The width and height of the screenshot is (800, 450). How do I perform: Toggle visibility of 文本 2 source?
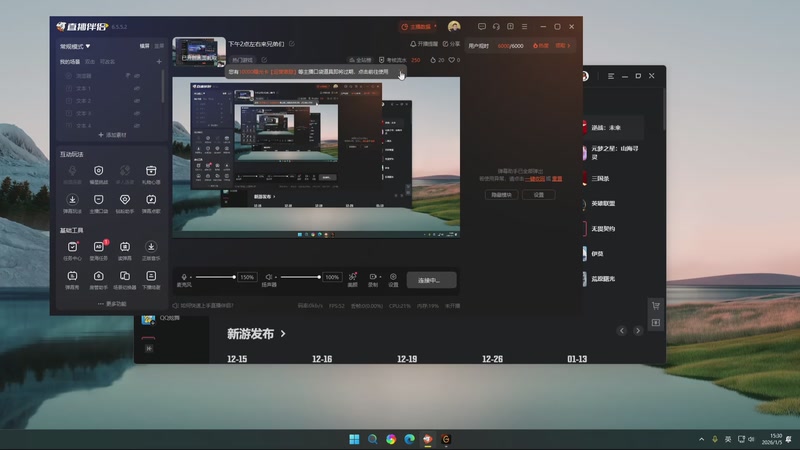pyautogui.click(x=137, y=101)
